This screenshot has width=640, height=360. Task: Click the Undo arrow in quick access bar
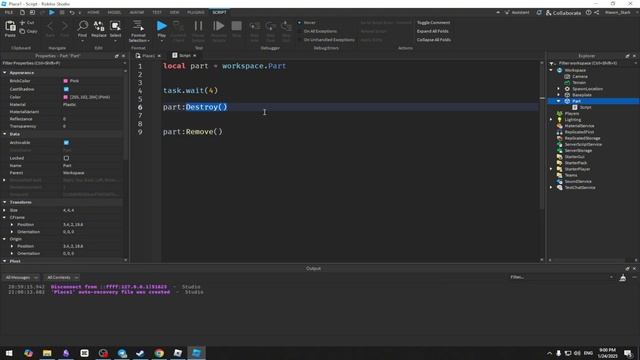click(72, 13)
